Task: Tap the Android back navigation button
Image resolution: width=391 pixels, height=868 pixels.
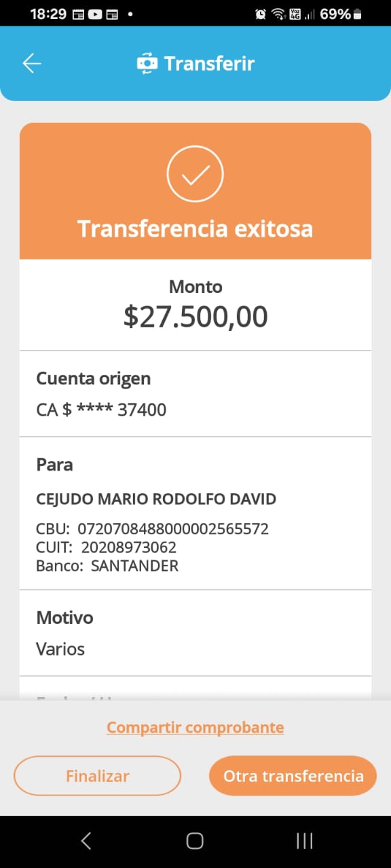Action: [86, 842]
